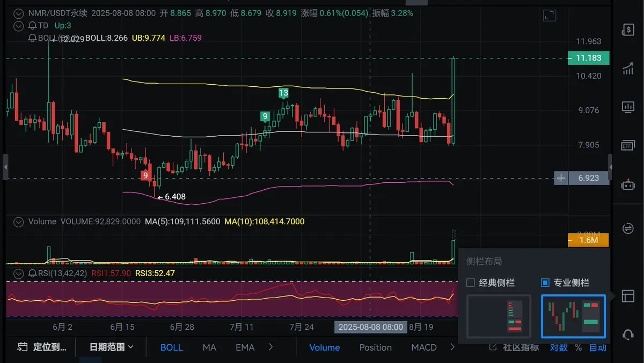Click the left edge panel collapse handle
Viewport: 644px width, 363px height.
(x=5, y=167)
